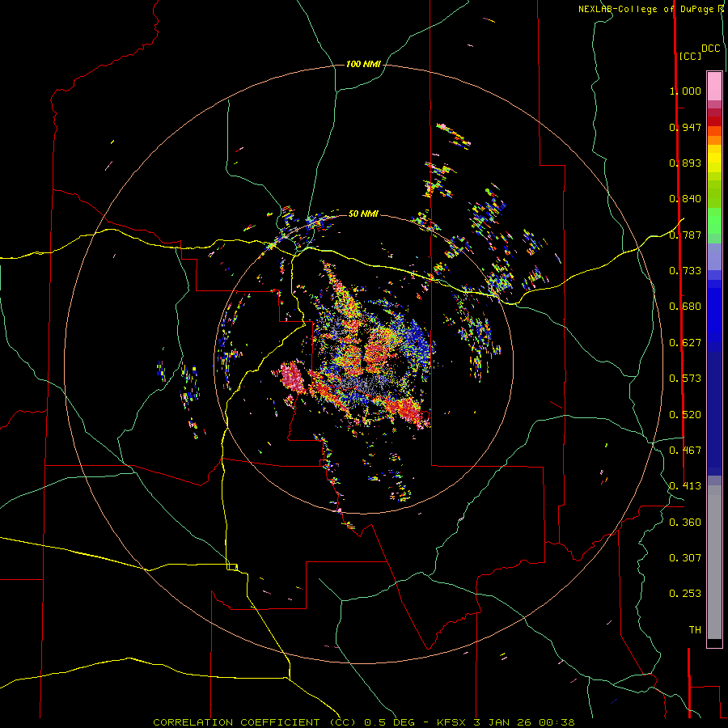Screen dimensions: 728x728
Task: Click the 0.360 scale value
Action: (685, 523)
